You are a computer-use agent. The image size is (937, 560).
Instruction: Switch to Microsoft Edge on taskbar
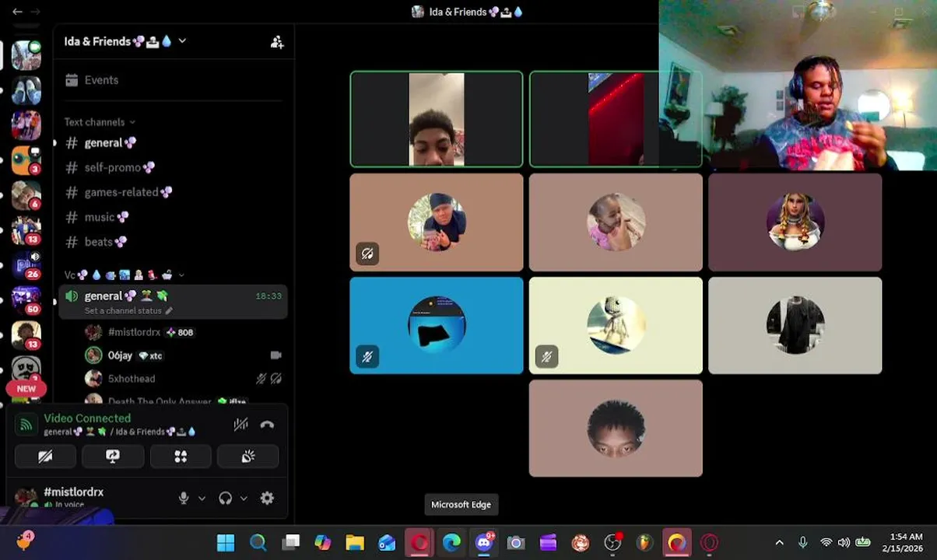tap(451, 542)
